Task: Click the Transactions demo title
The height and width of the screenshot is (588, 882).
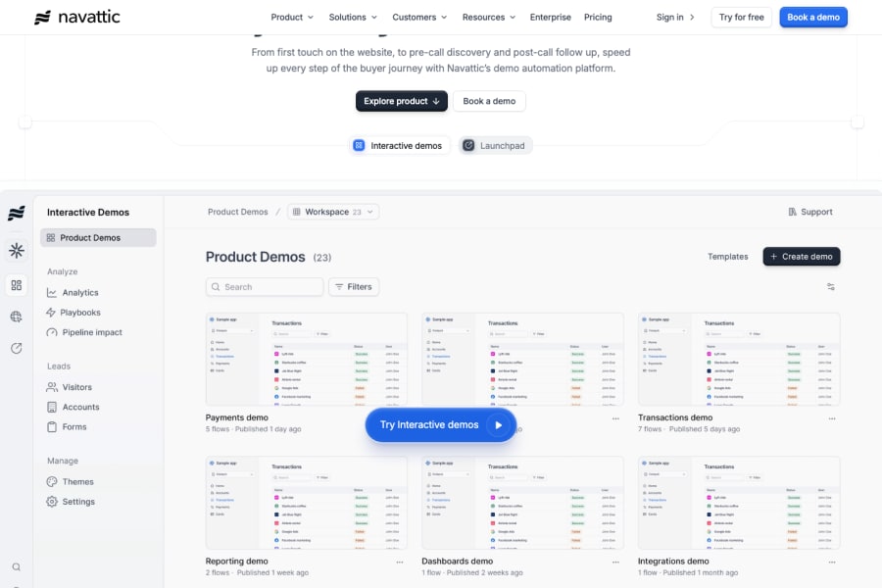Action: tap(675, 417)
